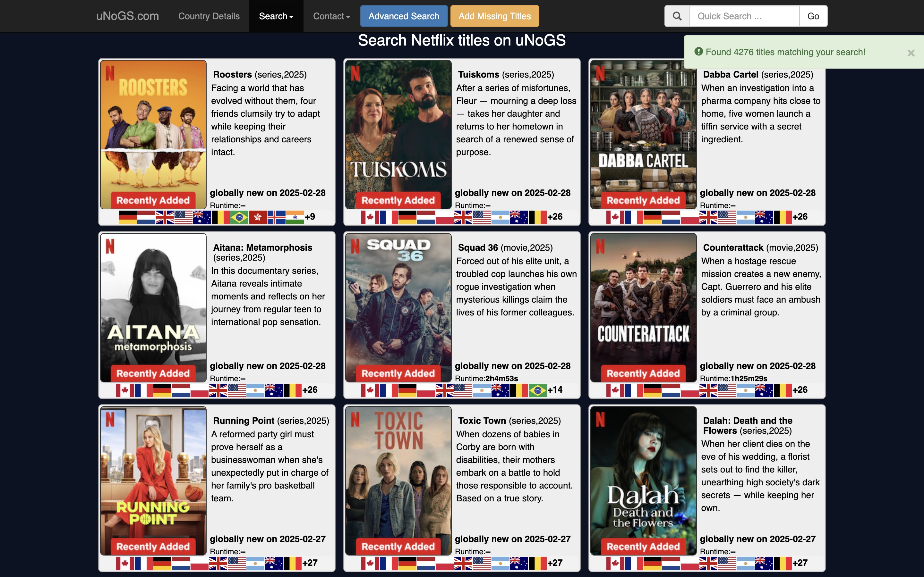Click the Advanced Search button
Image resolution: width=924 pixels, height=577 pixels.
[x=404, y=16]
